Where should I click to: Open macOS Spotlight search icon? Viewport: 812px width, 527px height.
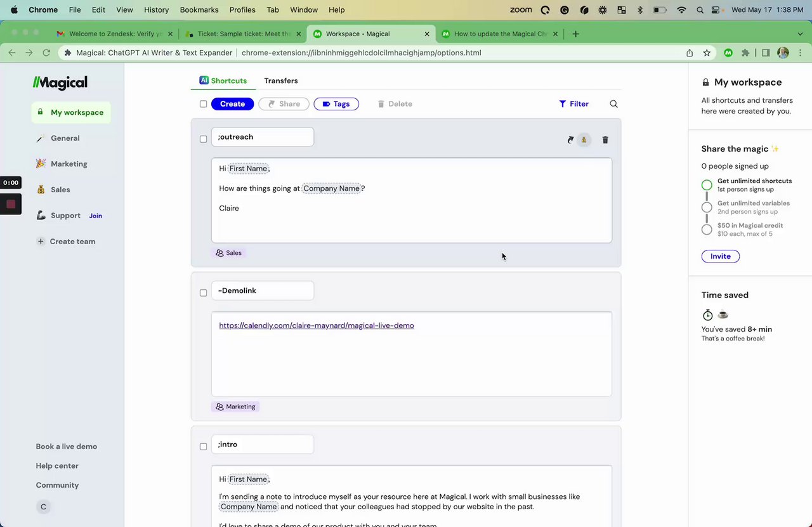click(700, 10)
